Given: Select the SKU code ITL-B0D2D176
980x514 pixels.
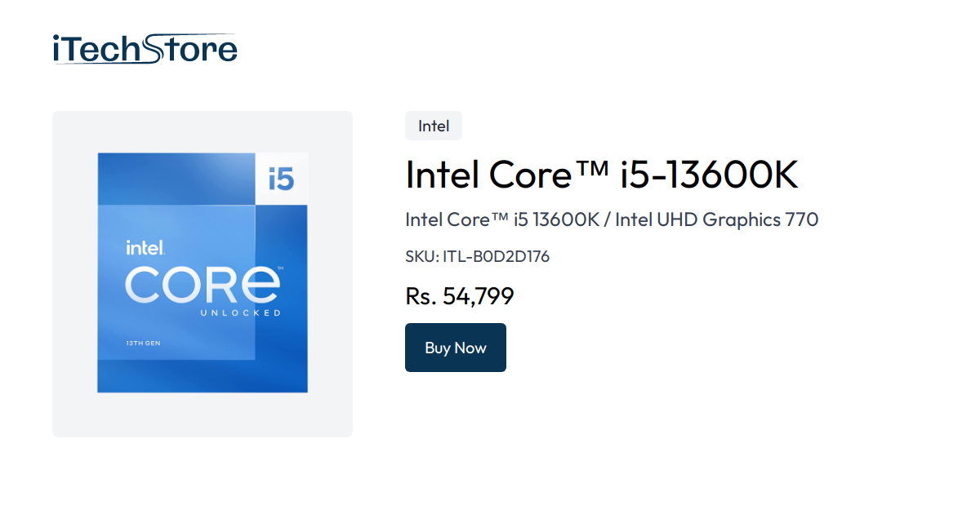Looking at the screenshot, I should tap(497, 256).
